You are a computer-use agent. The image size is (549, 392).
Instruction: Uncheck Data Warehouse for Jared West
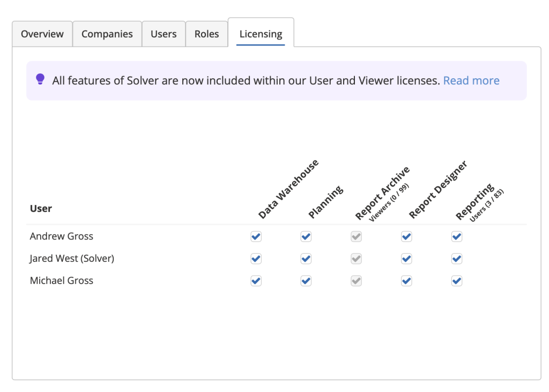pyautogui.click(x=256, y=259)
